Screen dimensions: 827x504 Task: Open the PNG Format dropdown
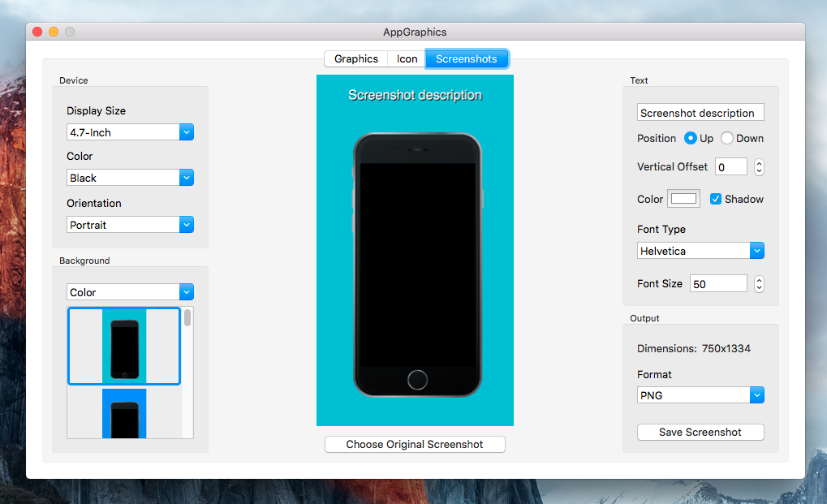tap(700, 395)
